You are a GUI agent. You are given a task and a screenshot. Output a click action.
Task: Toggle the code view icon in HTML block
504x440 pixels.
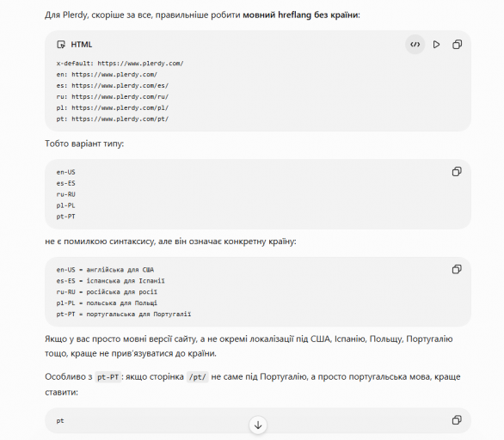(415, 45)
